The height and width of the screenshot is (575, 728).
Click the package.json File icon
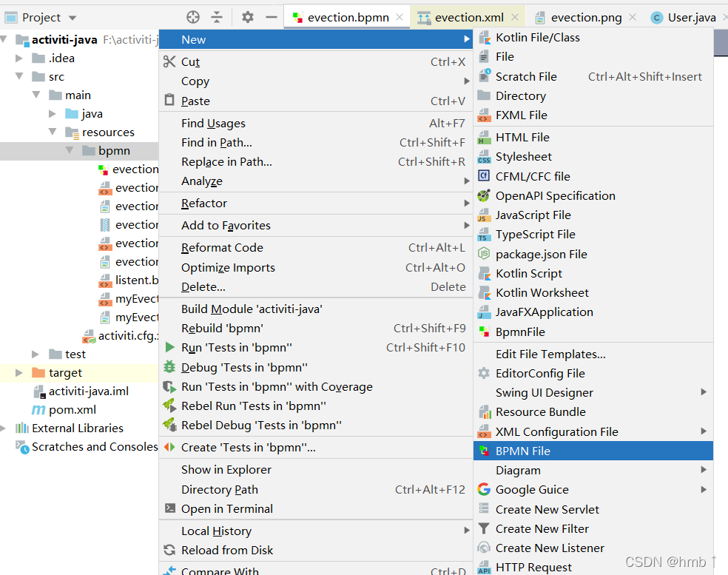click(484, 254)
